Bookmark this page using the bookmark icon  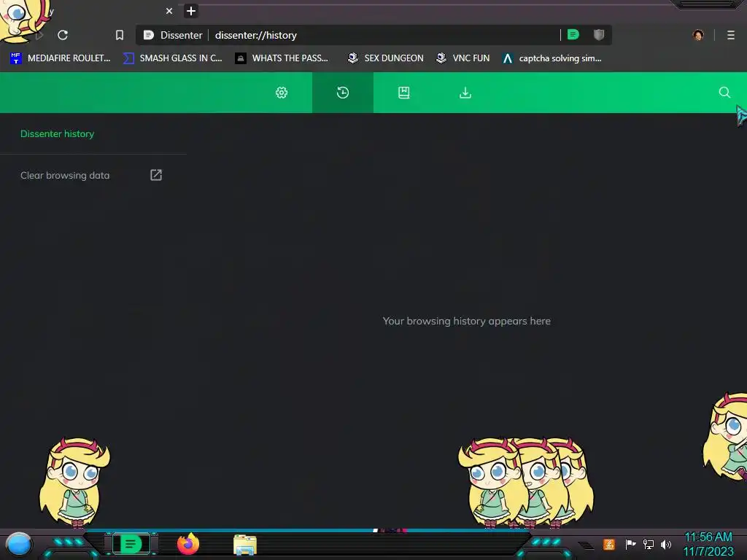tap(120, 35)
